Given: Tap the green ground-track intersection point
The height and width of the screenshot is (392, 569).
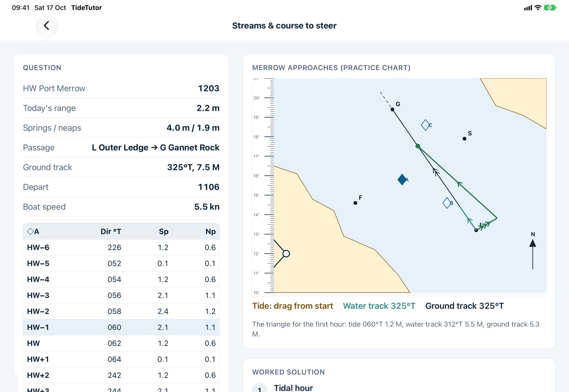Looking at the screenshot, I should point(418,146).
